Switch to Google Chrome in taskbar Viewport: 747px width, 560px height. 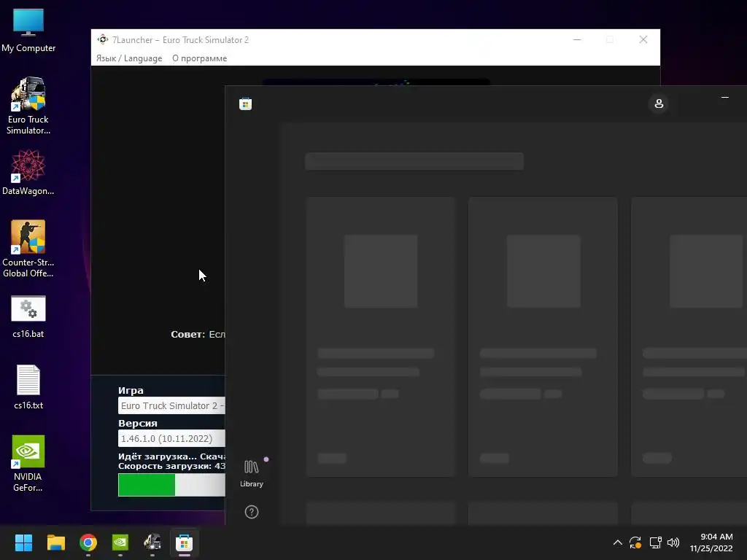pyautogui.click(x=88, y=542)
